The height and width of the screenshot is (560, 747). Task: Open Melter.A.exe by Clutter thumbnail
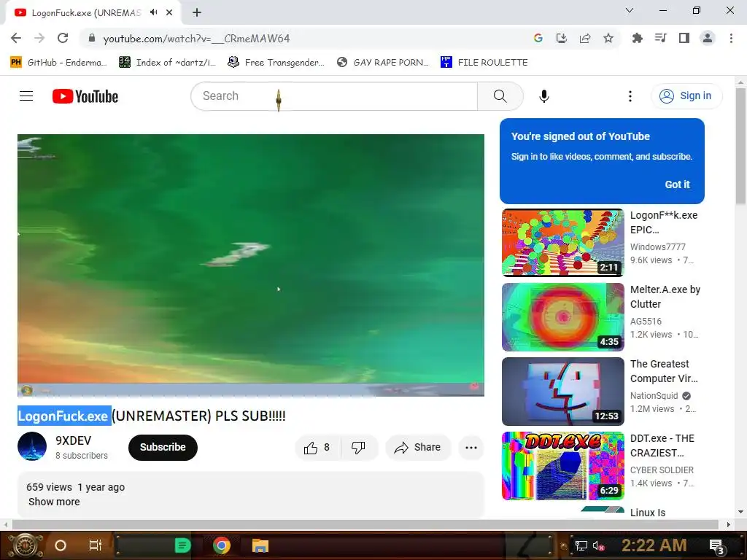point(562,317)
